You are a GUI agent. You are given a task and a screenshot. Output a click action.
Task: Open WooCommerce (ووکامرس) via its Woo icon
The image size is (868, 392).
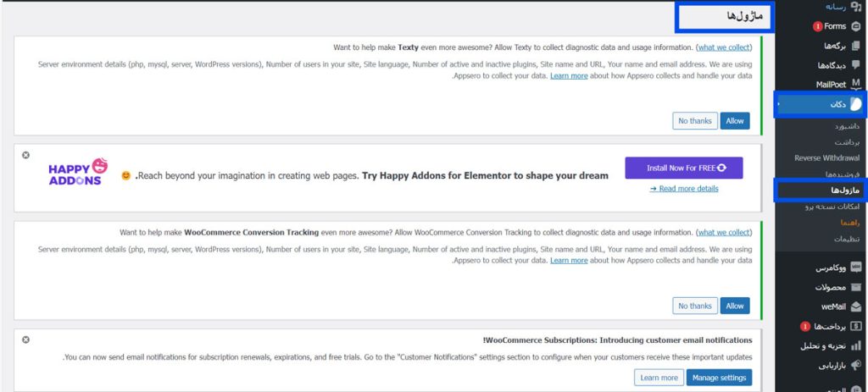point(855,268)
